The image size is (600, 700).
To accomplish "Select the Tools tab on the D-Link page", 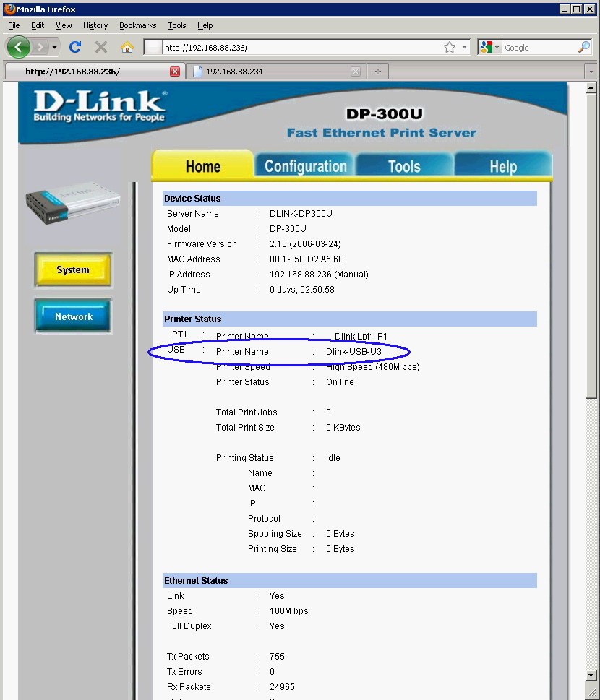I will pyautogui.click(x=404, y=166).
